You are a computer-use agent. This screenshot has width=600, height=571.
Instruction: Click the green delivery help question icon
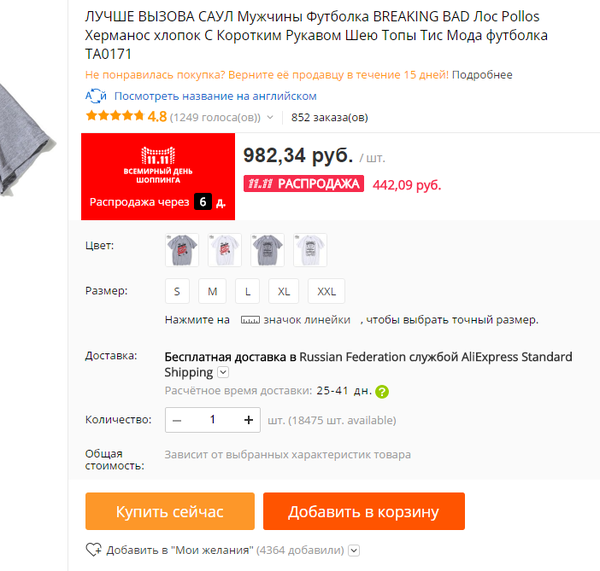(382, 392)
